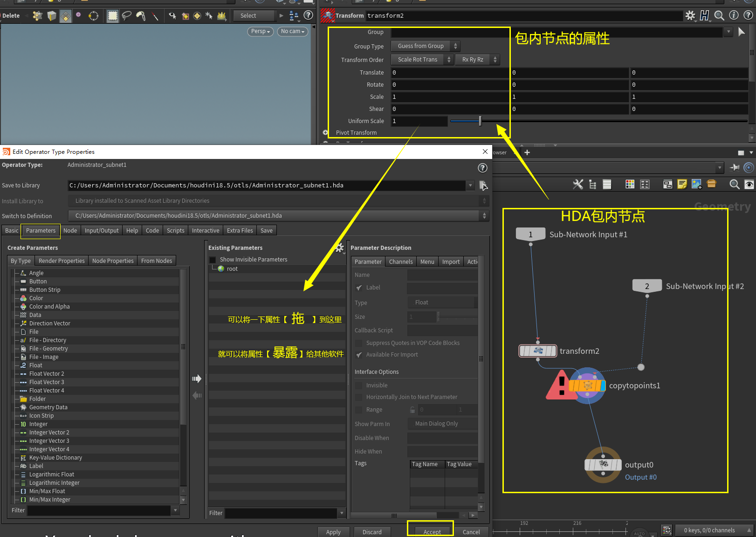The height and width of the screenshot is (537, 756).
Task: Open parameter pane gear settings menu
Action: (690, 15)
